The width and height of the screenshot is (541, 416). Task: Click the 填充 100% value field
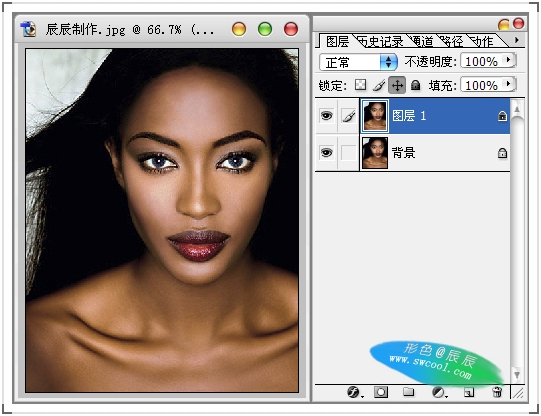click(483, 85)
